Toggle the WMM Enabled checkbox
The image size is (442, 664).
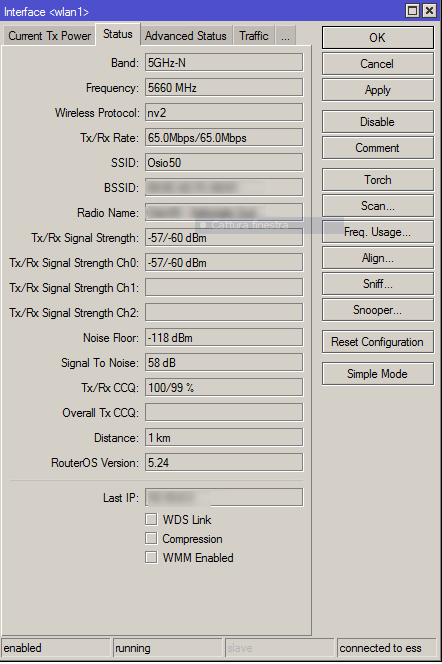[x=151, y=557]
